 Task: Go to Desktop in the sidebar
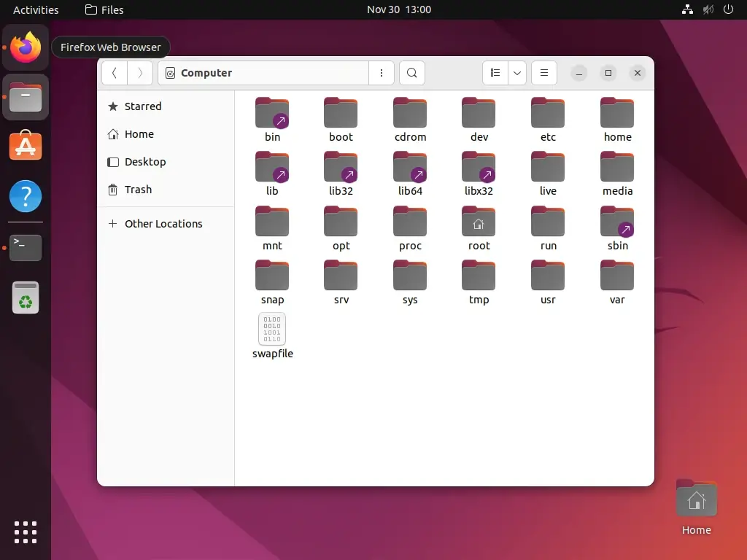[x=166, y=162]
